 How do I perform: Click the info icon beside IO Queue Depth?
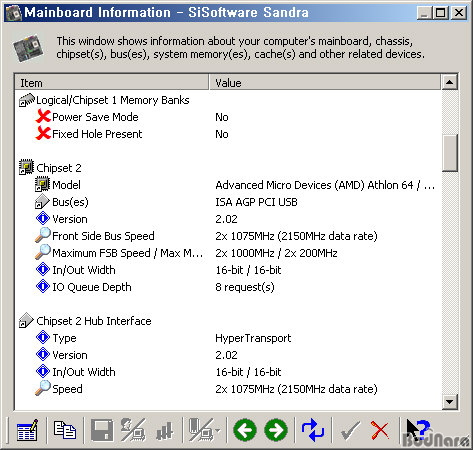(x=43, y=286)
